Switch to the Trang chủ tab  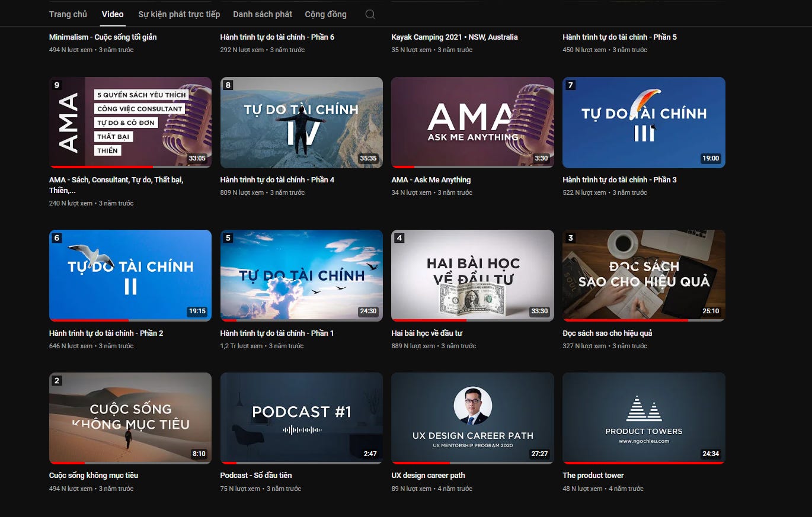point(68,14)
